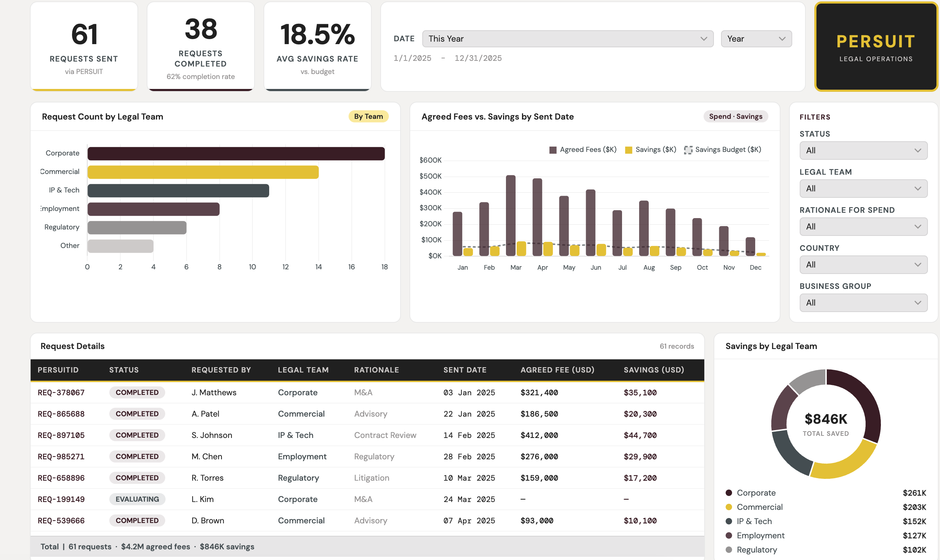Open the This Year date dropdown
Screen dimensions: 940x560
click(x=568, y=39)
